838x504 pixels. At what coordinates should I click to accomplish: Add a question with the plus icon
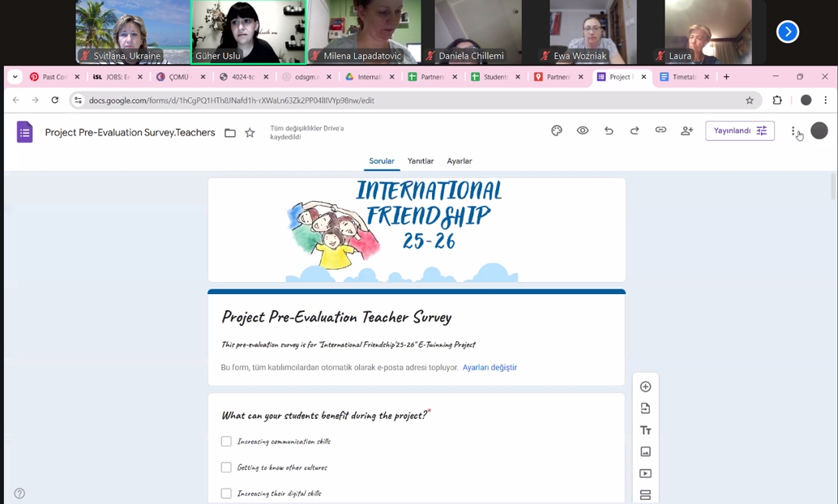point(645,387)
